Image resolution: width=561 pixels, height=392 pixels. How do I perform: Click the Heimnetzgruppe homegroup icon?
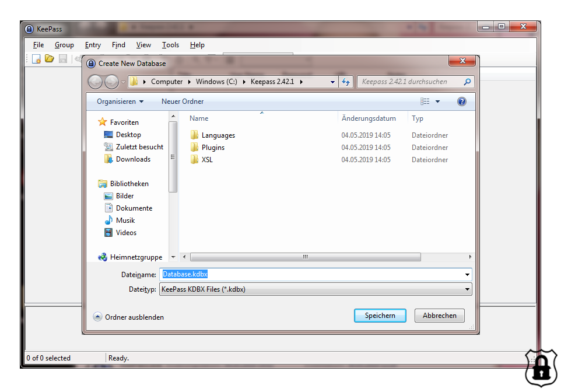[102, 257]
